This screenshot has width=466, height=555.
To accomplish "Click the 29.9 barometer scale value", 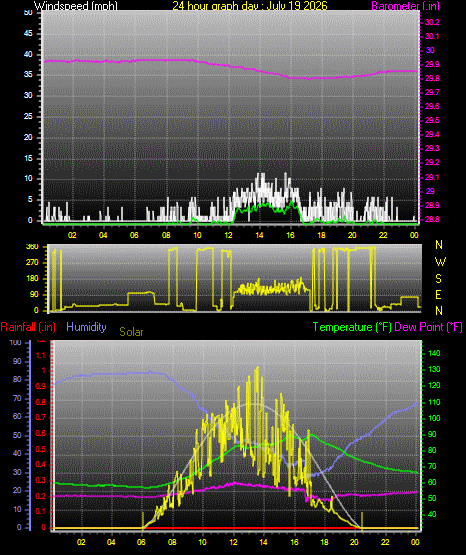I will tap(432, 64).
